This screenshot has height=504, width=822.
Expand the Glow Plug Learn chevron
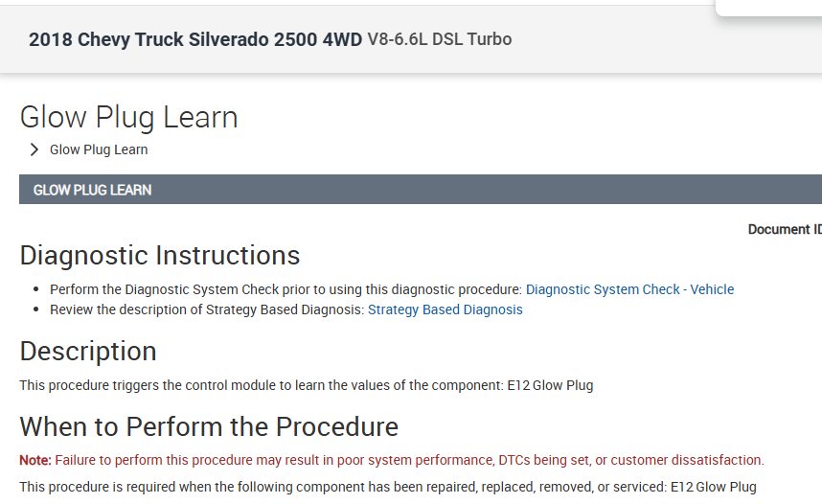34,149
